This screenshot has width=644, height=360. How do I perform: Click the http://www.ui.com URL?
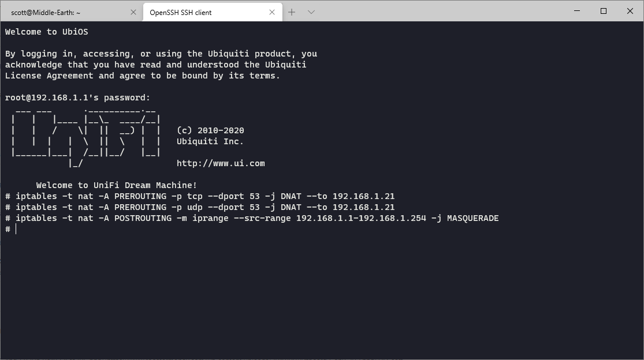pos(221,163)
